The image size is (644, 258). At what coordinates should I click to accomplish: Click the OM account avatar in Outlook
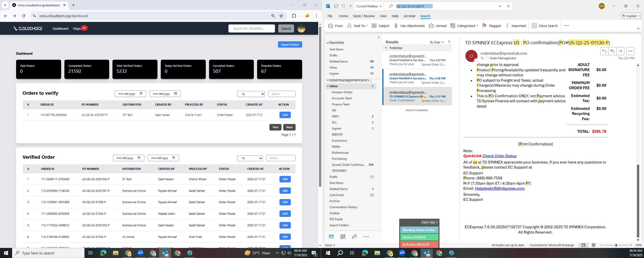point(602,6)
